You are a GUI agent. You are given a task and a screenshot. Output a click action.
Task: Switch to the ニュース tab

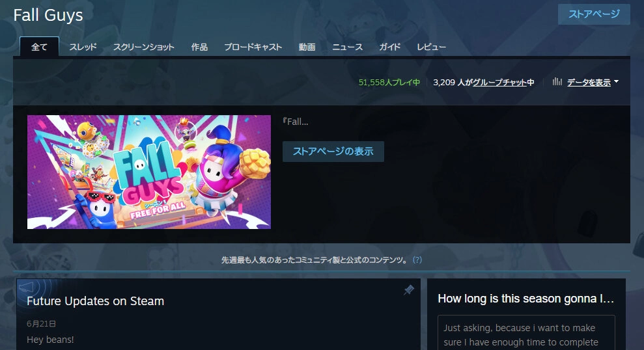pyautogui.click(x=347, y=47)
